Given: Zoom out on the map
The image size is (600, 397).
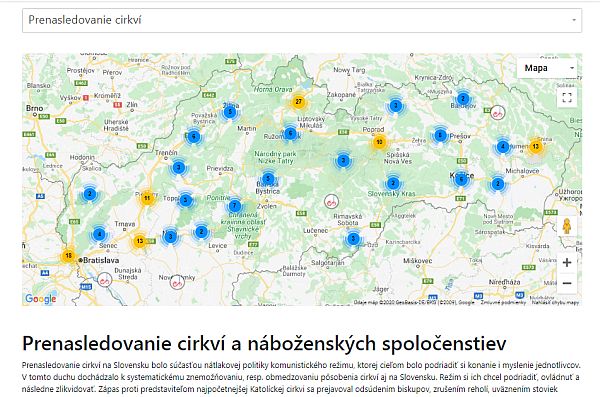Looking at the screenshot, I should (567, 283).
